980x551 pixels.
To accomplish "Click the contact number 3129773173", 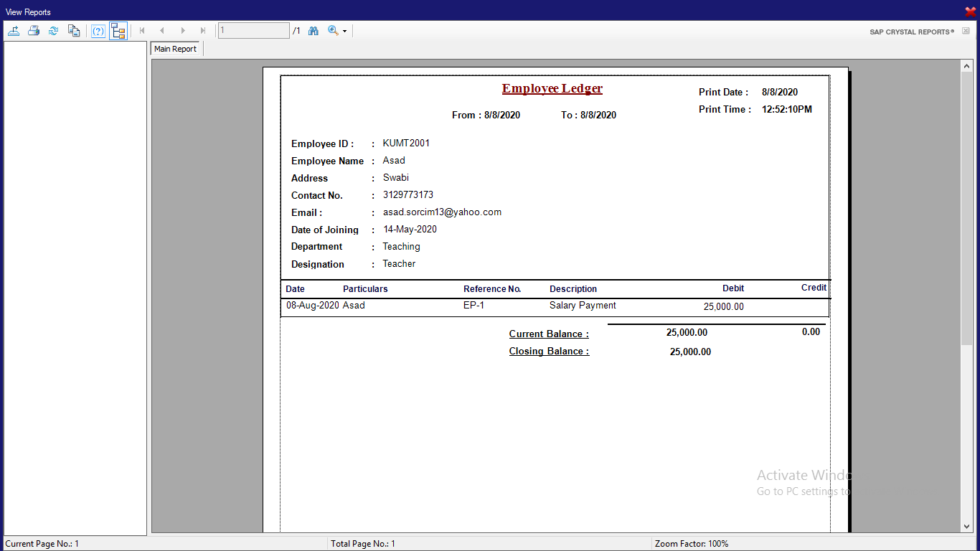I will (x=408, y=195).
